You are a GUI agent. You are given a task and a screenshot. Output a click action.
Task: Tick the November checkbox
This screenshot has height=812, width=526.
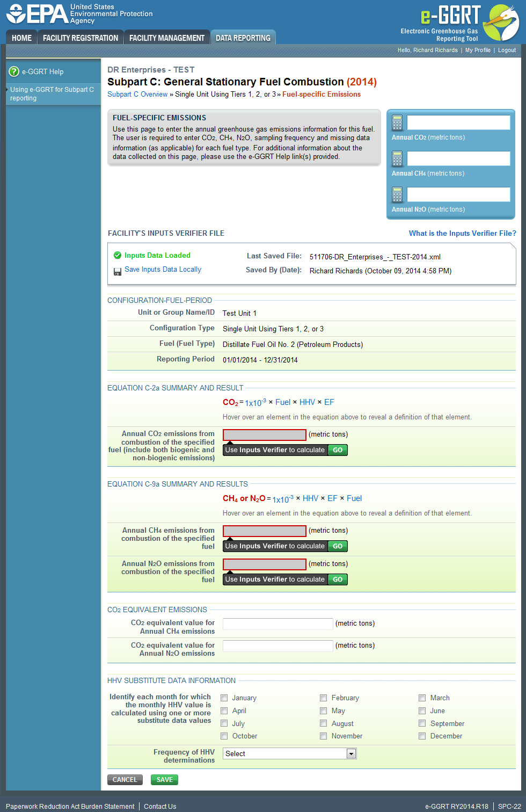point(323,736)
